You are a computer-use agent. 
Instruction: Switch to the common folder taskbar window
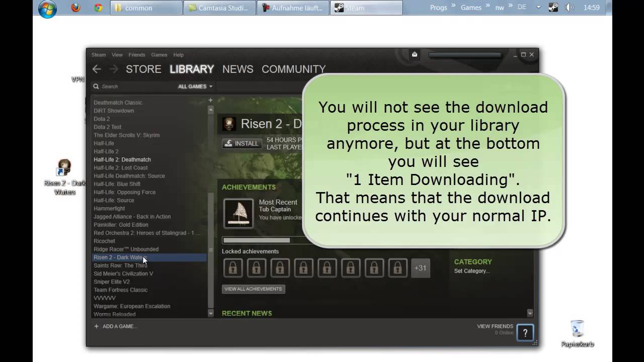point(146,8)
